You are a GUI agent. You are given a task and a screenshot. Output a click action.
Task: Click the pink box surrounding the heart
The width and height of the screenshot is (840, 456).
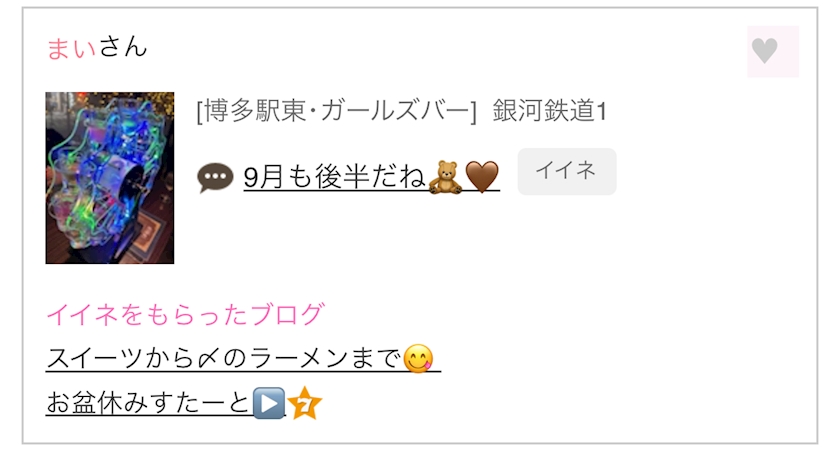coord(773,51)
